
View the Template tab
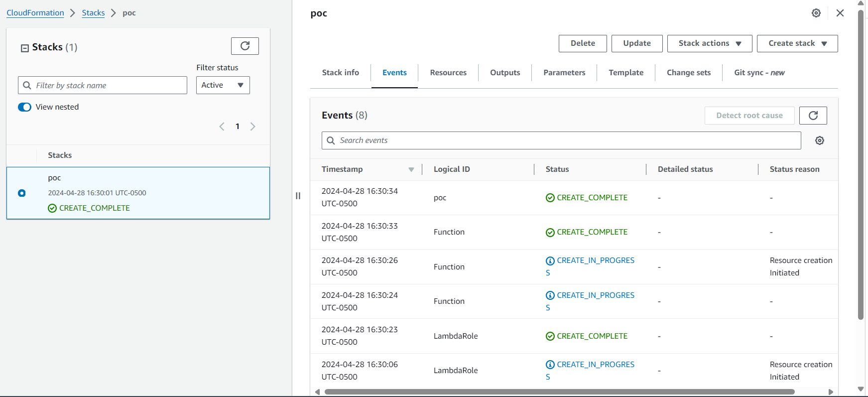pyautogui.click(x=626, y=73)
